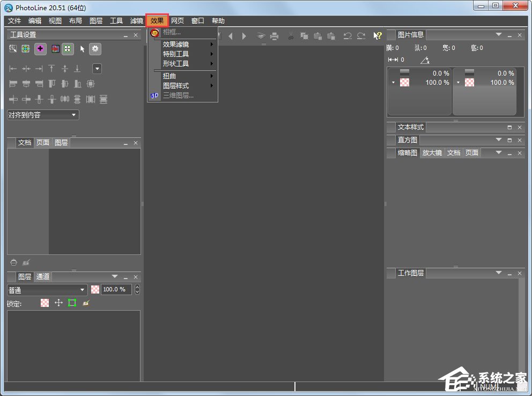Screen dimensions: 532x396
Task: Click the previous left-arrow toolbar icon
Action: (231, 36)
